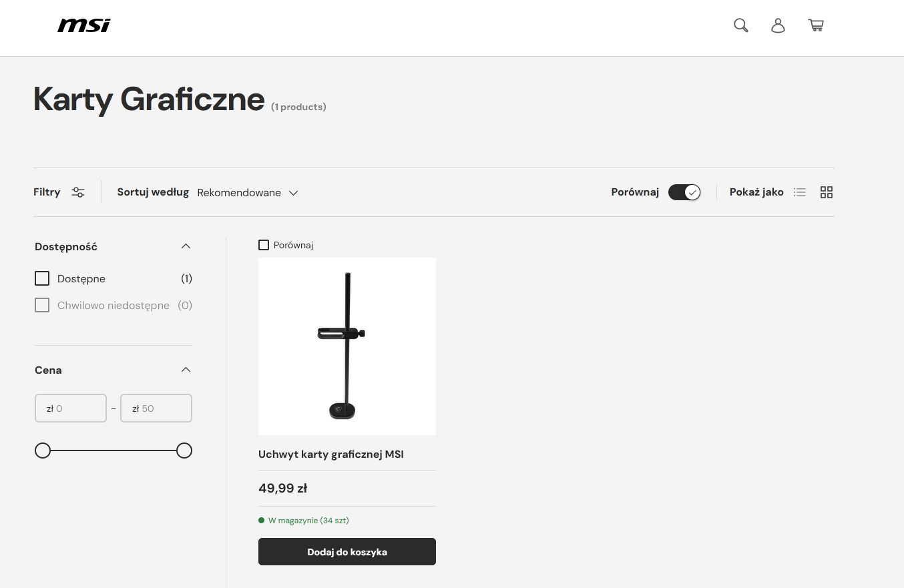Open Uchwyt karty graficznej MSI link

pyautogui.click(x=331, y=455)
